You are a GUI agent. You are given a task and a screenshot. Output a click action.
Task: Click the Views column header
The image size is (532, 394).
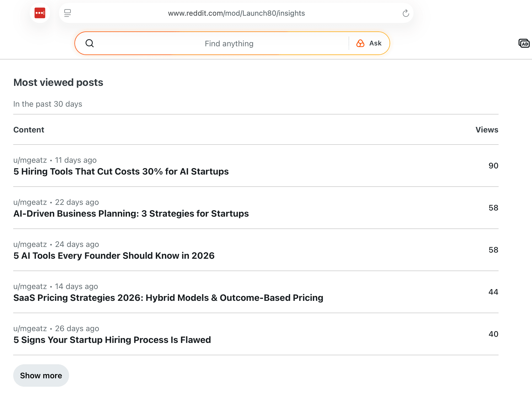(x=486, y=130)
